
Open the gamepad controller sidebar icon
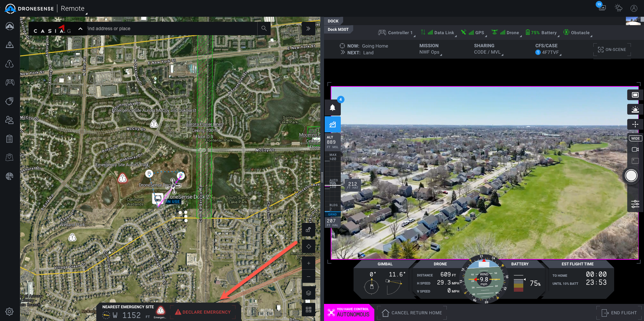(10, 82)
